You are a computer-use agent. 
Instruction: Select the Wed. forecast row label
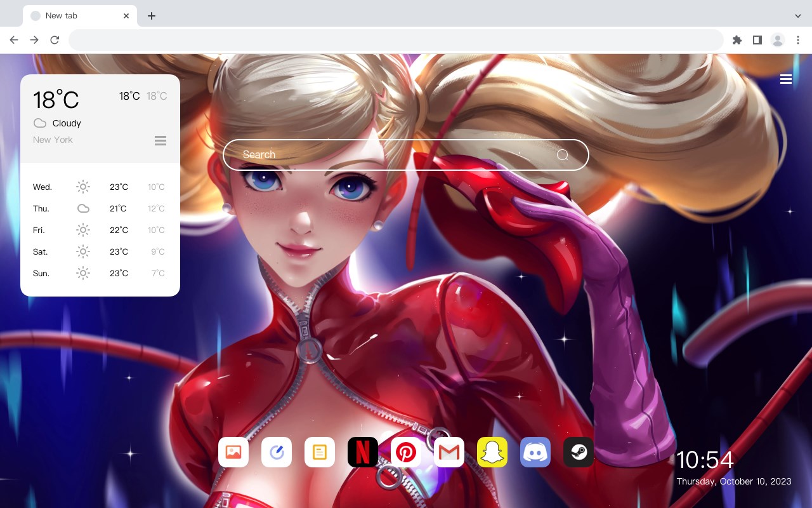click(43, 187)
